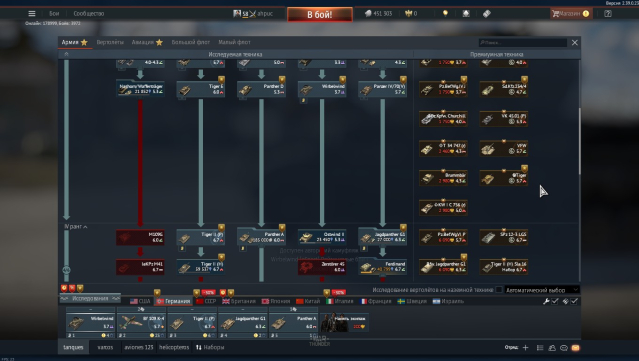The width and height of the screenshot is (639, 361).
Task: Open the help question-mark icon
Action: (608, 13)
